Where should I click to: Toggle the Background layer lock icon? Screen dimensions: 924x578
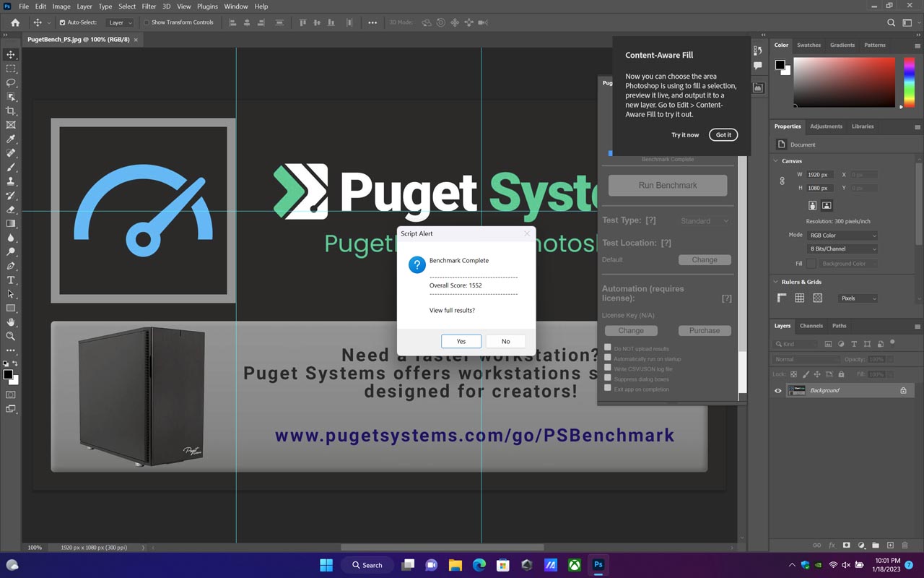click(903, 390)
